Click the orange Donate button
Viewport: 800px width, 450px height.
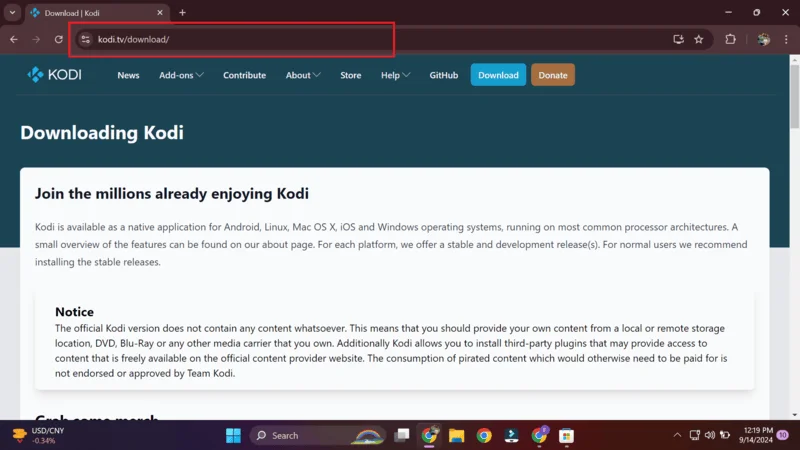coord(553,75)
